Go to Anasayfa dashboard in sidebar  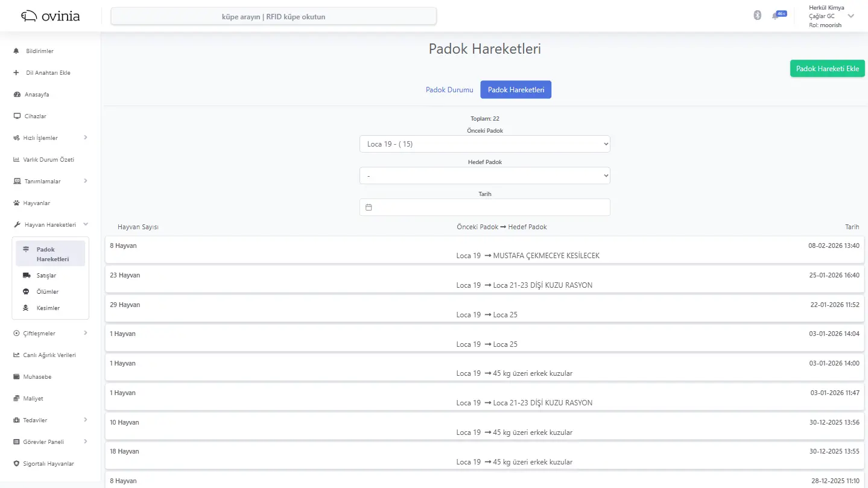36,95
